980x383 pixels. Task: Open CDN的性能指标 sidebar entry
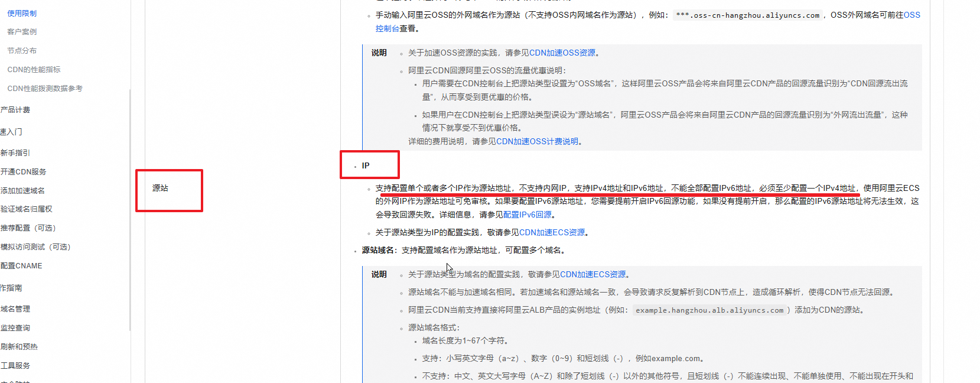[34, 70]
